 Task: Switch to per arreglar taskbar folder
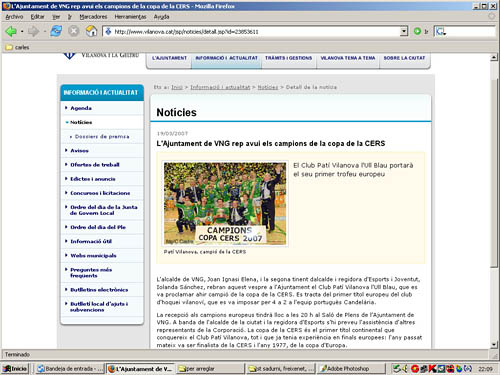point(210,369)
